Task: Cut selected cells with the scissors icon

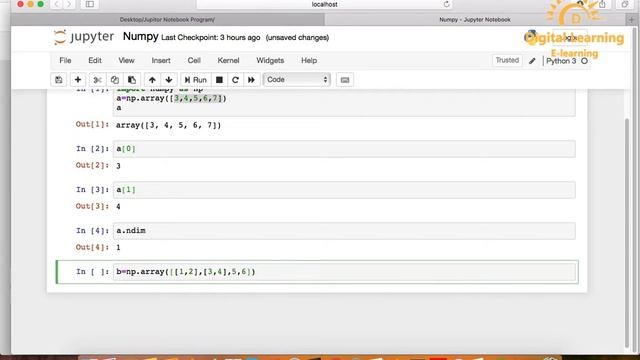Action: click(x=97, y=80)
